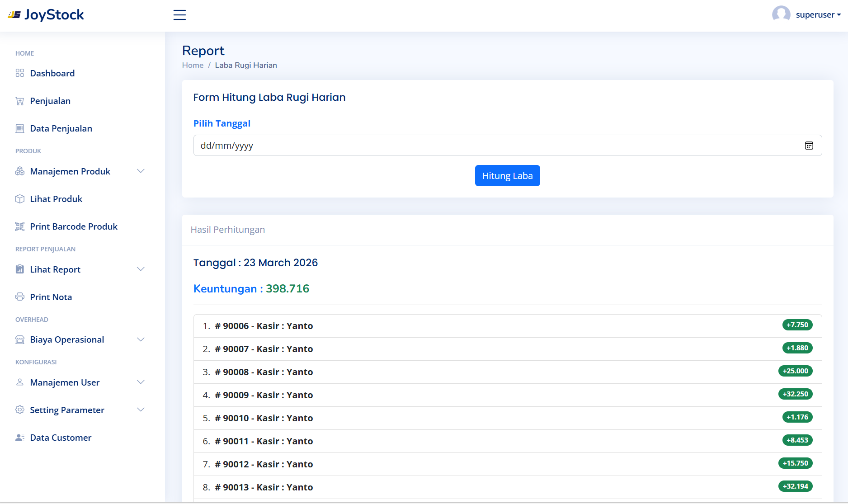This screenshot has width=848, height=504.
Task: Open Data Penjualan from the sidebar
Action: coord(82,128)
